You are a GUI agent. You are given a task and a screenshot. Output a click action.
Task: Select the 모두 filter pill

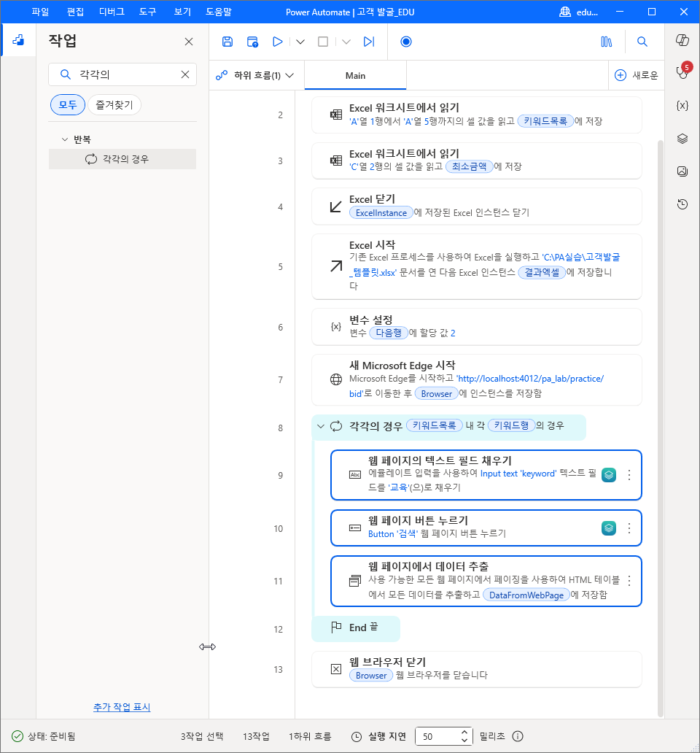[x=68, y=104]
